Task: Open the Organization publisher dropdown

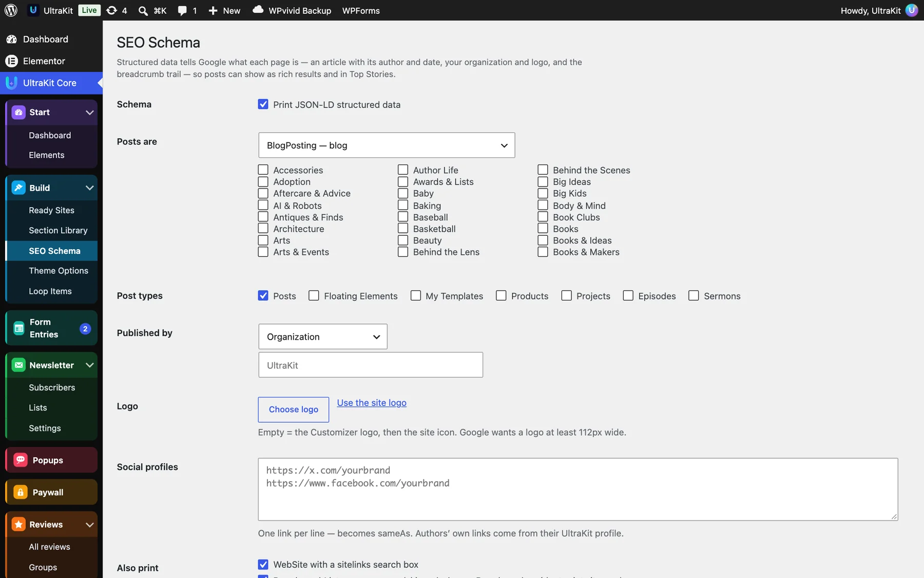Action: click(323, 337)
